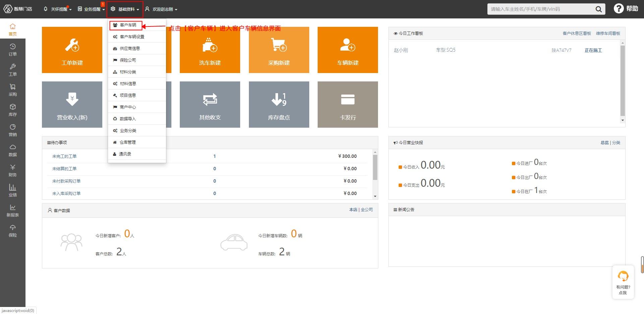Open the 未完工的工单 link
The image size is (644, 314).
tap(64, 156)
